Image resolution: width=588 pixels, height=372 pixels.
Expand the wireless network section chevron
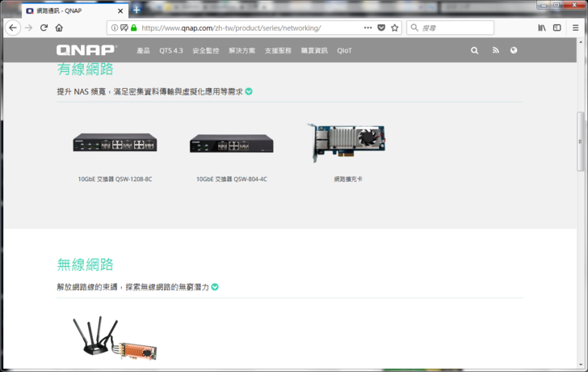click(215, 287)
